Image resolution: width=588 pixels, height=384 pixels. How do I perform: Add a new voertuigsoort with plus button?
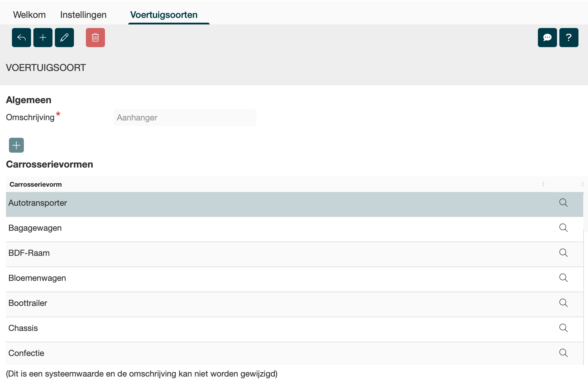(x=43, y=38)
